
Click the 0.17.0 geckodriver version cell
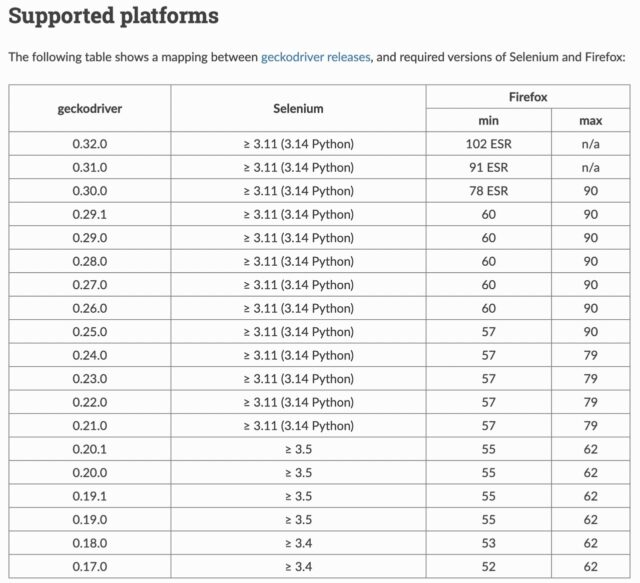pyautogui.click(x=90, y=566)
